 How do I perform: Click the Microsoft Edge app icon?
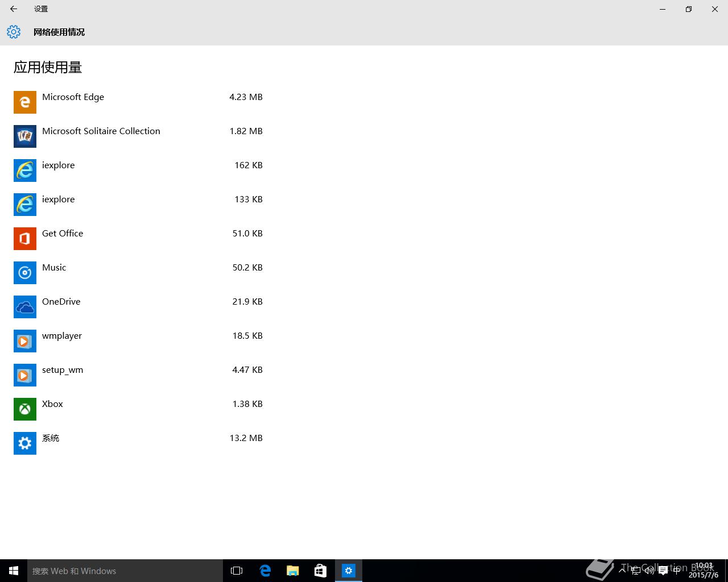(25, 102)
